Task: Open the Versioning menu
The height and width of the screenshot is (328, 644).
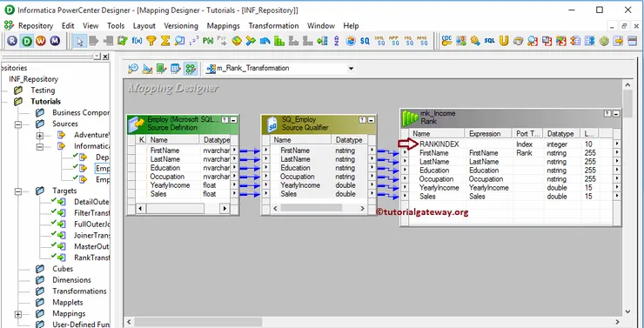Action: (181, 26)
